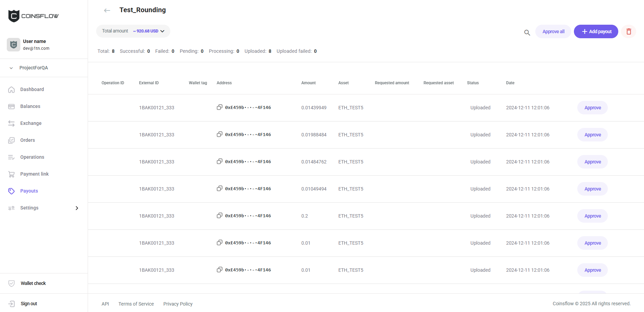Collapse the ProjectForQA project selector
The height and width of the screenshot is (312, 644).
[11, 68]
